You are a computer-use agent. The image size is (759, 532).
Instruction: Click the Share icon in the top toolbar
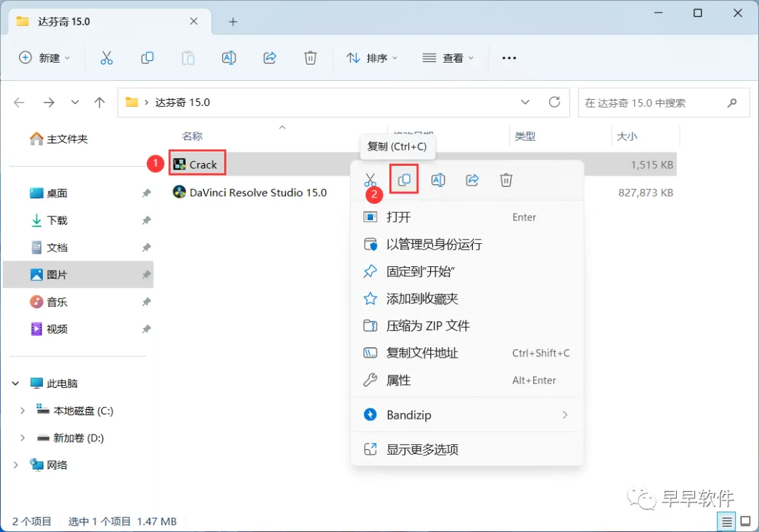coord(270,58)
